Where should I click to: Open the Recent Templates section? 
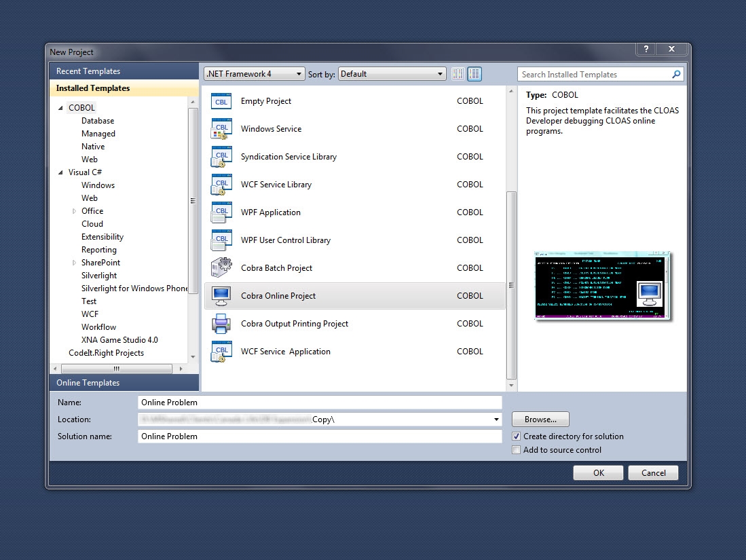[124, 71]
